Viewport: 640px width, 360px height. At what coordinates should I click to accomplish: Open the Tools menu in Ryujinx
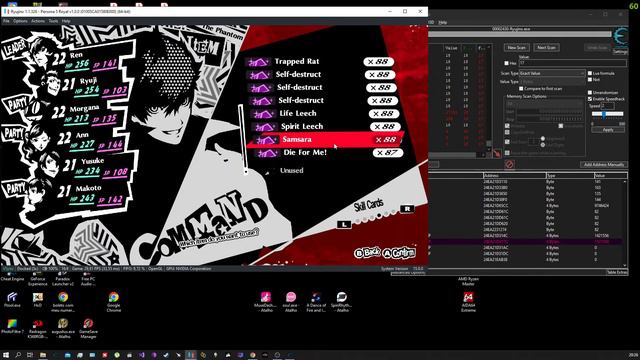tap(53, 21)
